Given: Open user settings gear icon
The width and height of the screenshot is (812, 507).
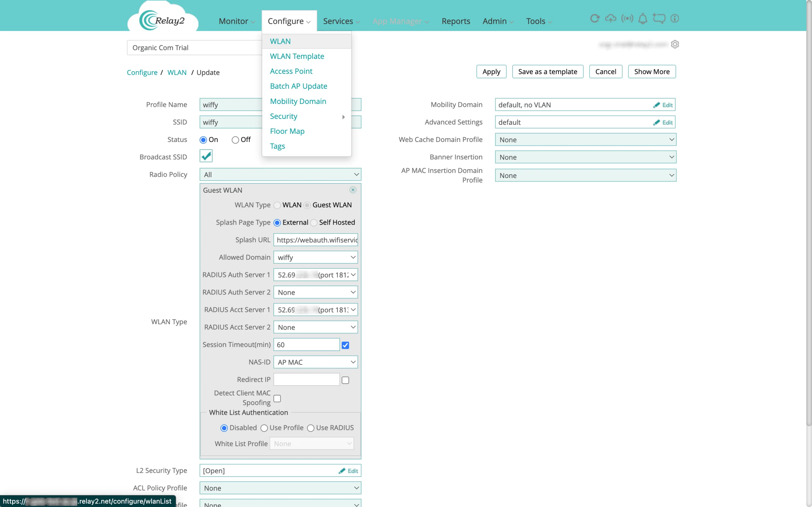Looking at the screenshot, I should pos(675,44).
